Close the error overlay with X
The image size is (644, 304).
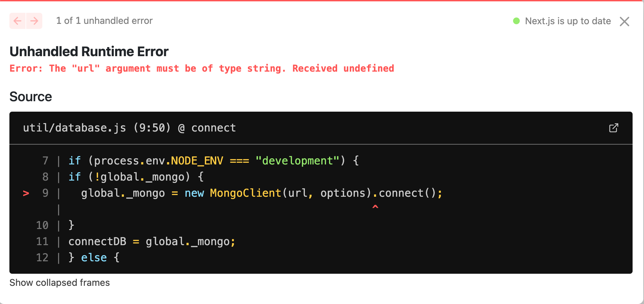click(x=625, y=22)
